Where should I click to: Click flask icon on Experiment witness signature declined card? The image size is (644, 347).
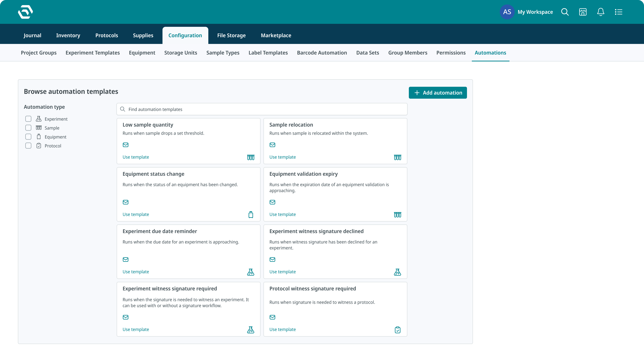[397, 272]
